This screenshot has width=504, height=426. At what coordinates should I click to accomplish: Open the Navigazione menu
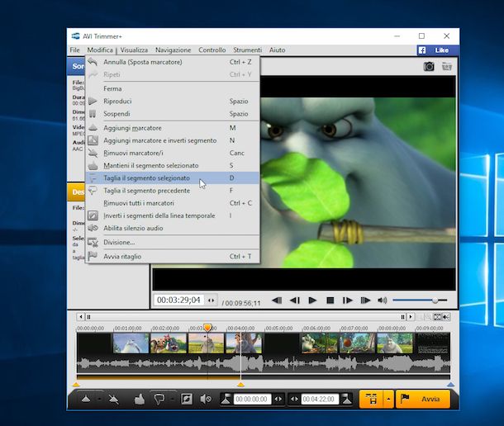point(174,50)
